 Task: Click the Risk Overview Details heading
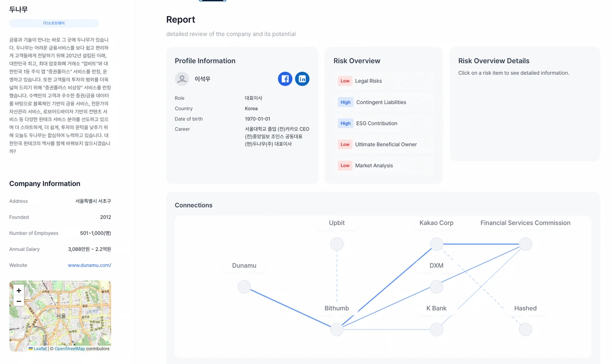click(494, 61)
